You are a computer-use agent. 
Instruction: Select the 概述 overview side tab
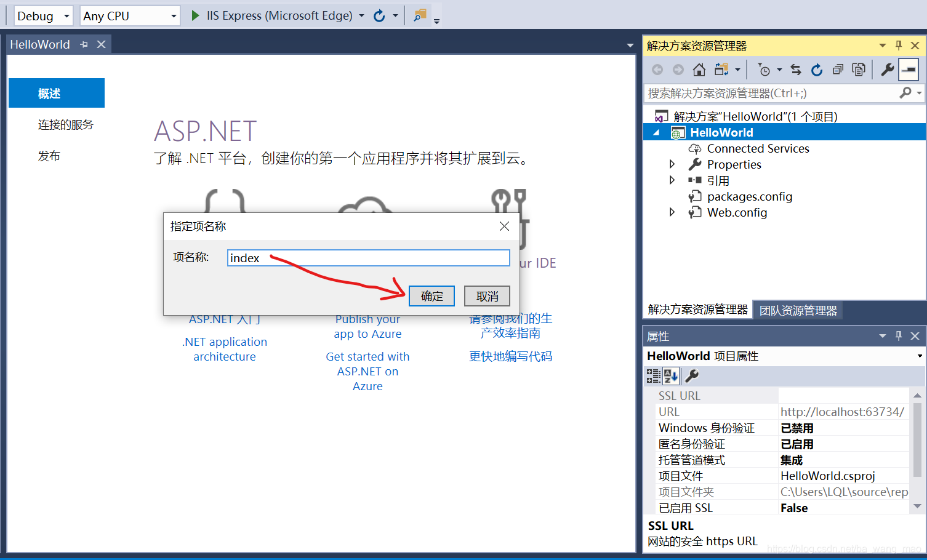point(57,93)
